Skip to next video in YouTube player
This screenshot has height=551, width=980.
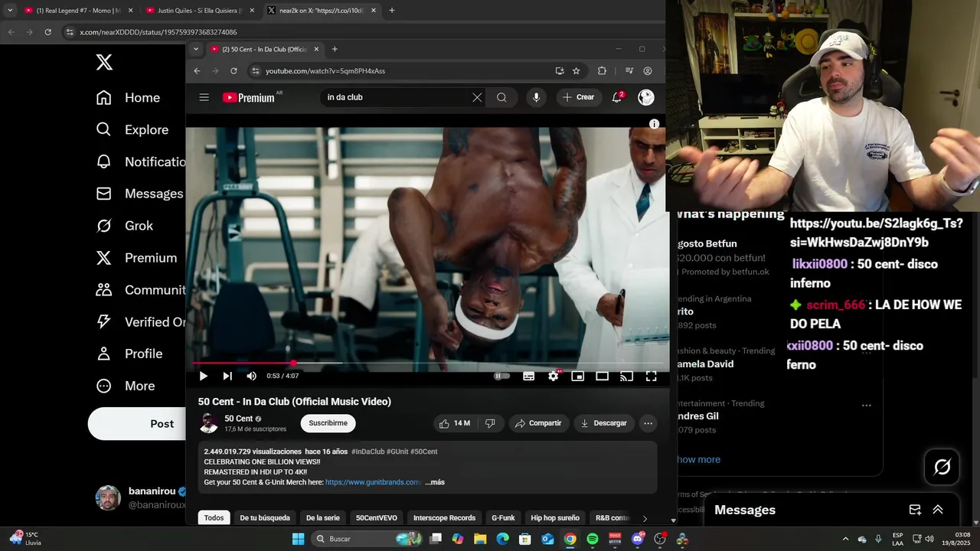point(227,376)
